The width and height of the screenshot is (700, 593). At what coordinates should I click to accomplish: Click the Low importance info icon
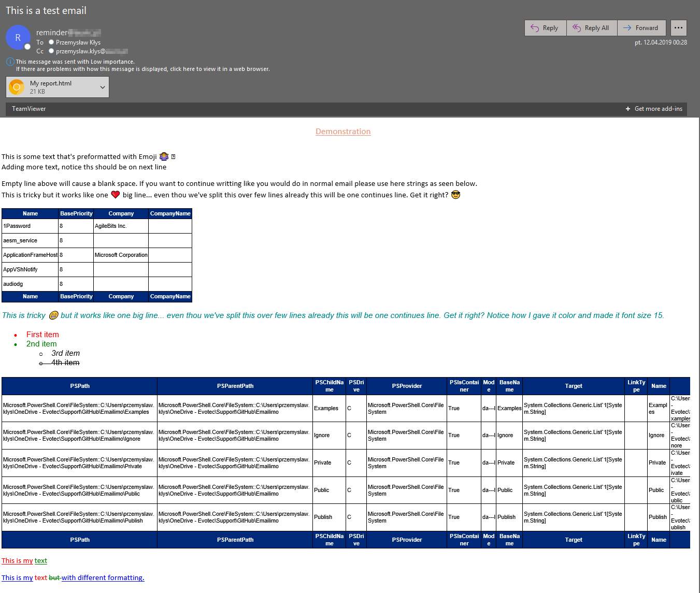pyautogui.click(x=10, y=62)
